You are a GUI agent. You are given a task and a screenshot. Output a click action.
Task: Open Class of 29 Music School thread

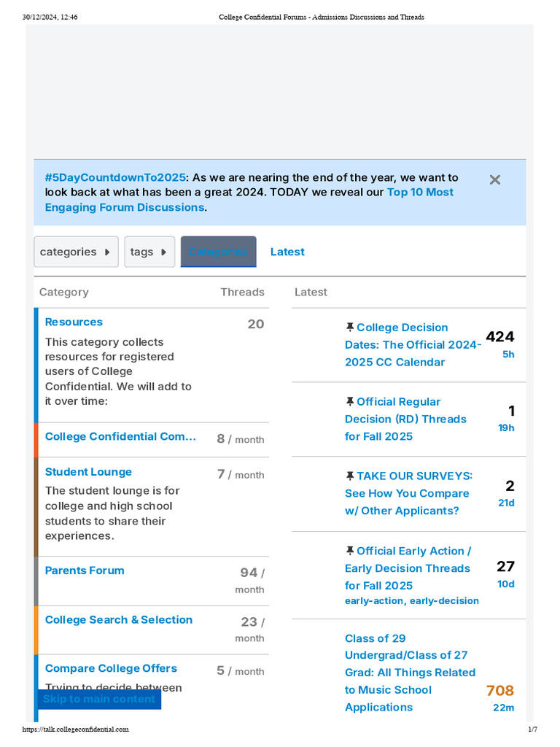coord(410,673)
